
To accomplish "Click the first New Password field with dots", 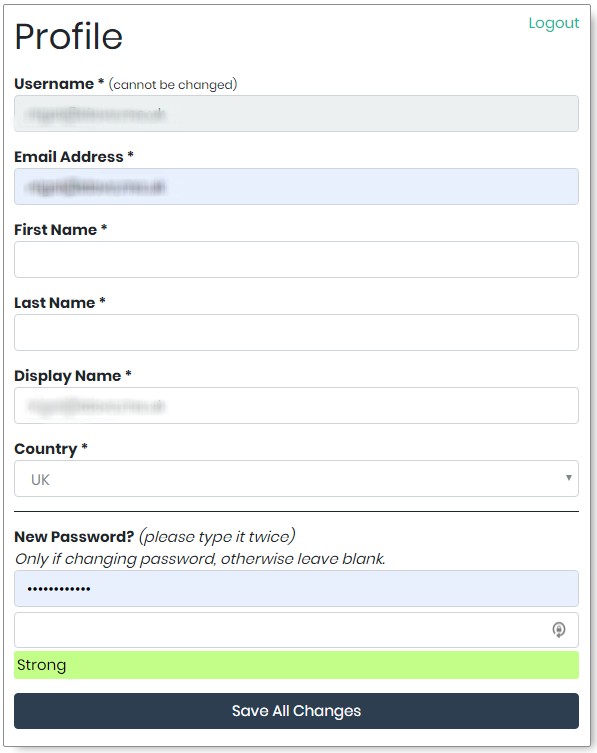I will 296,589.
